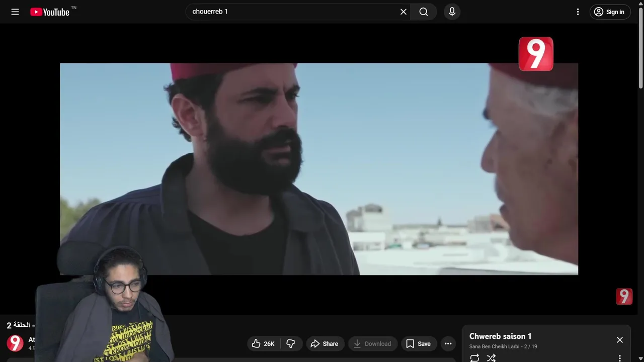Viewport: 644px width, 362px height.
Task: Open the Chwereb saison 1 playlist title
Action: click(x=500, y=336)
